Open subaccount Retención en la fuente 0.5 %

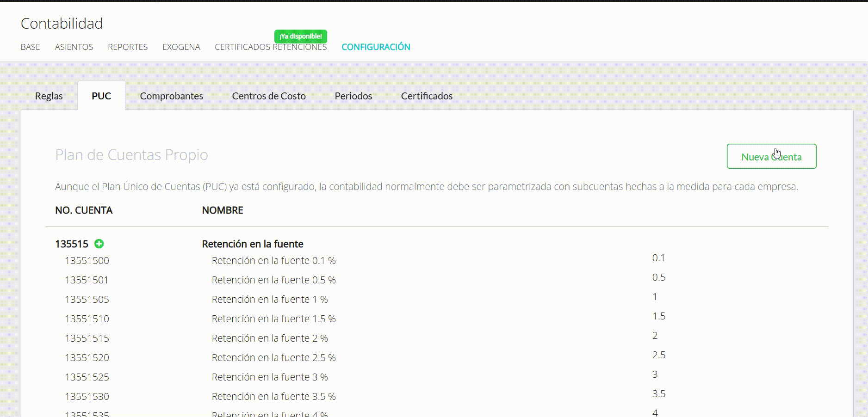point(273,280)
